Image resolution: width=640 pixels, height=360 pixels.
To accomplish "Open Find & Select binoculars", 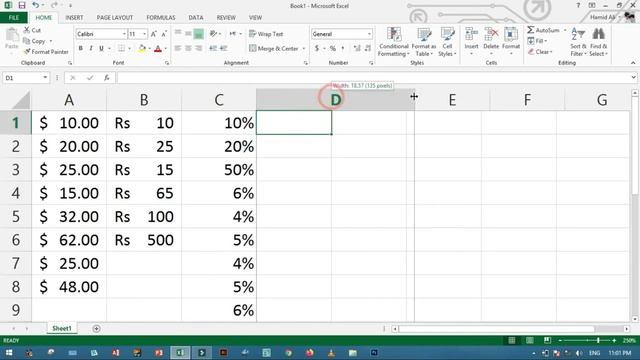I will (x=598, y=42).
